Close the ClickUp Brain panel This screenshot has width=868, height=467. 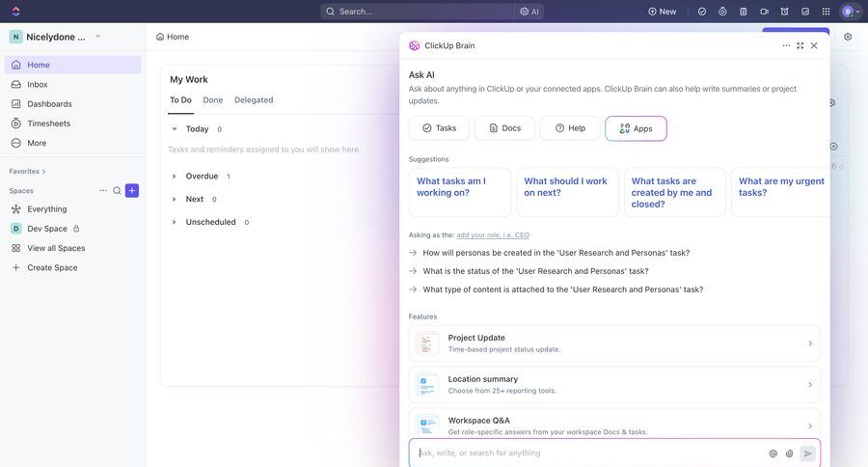[x=814, y=45]
